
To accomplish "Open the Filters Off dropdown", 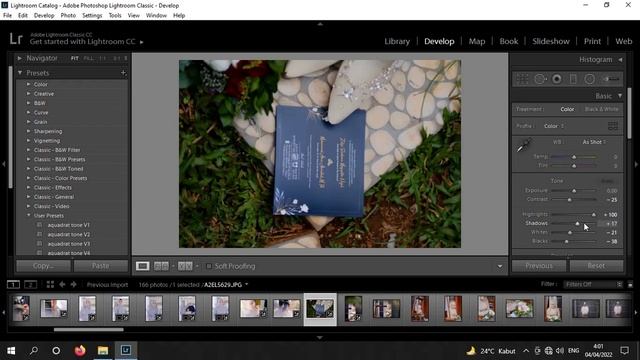I will 593,284.
